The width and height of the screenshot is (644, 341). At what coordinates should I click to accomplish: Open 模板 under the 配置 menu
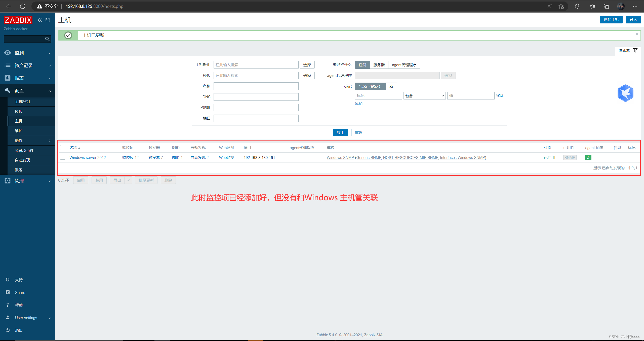pos(19,111)
